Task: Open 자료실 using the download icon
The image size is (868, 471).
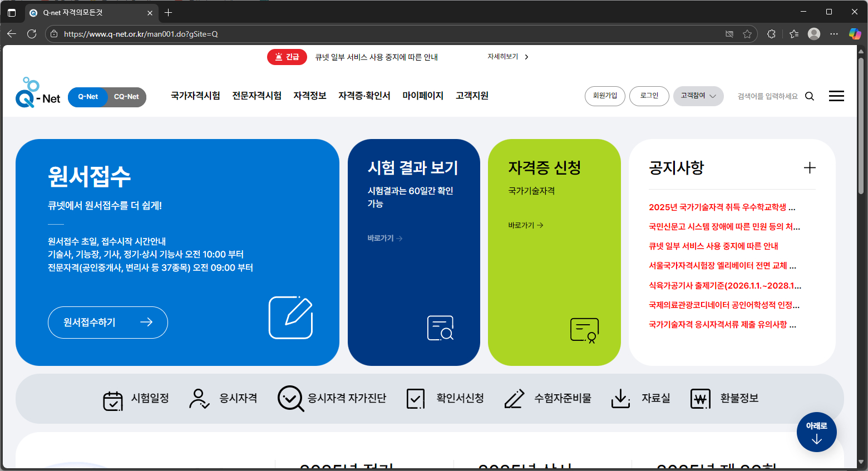Action: pos(620,398)
